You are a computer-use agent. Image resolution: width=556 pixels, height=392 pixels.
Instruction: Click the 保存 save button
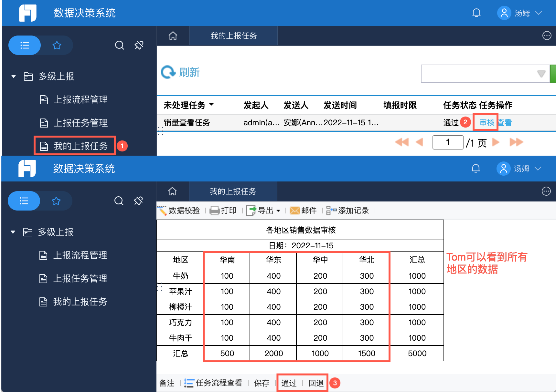click(x=262, y=383)
